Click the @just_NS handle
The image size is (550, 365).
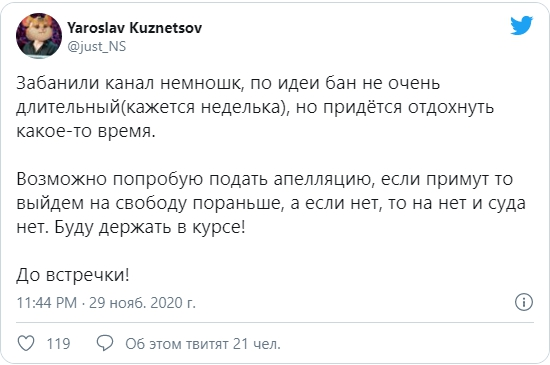(96, 46)
